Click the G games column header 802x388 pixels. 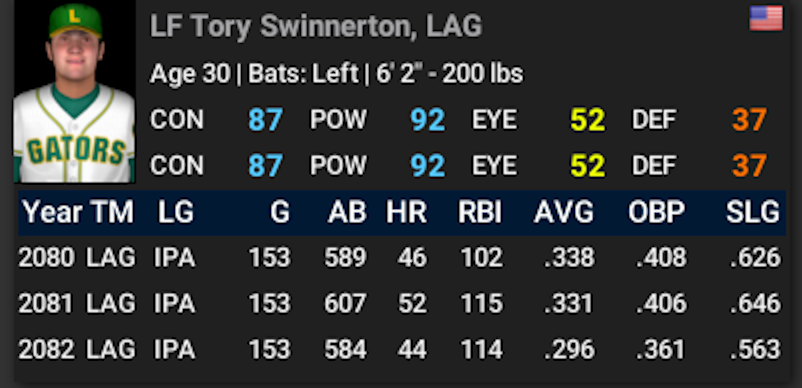click(x=280, y=212)
